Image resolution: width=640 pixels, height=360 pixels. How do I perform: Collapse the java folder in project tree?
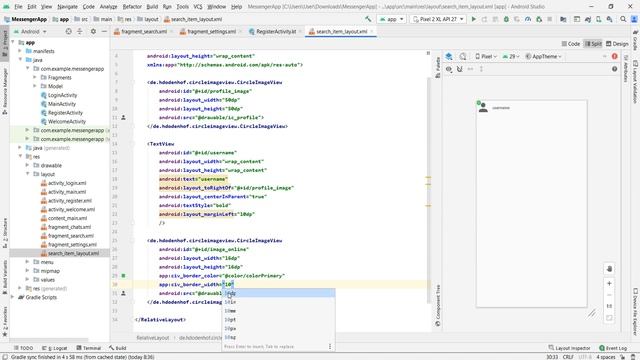pyautogui.click(x=20, y=60)
